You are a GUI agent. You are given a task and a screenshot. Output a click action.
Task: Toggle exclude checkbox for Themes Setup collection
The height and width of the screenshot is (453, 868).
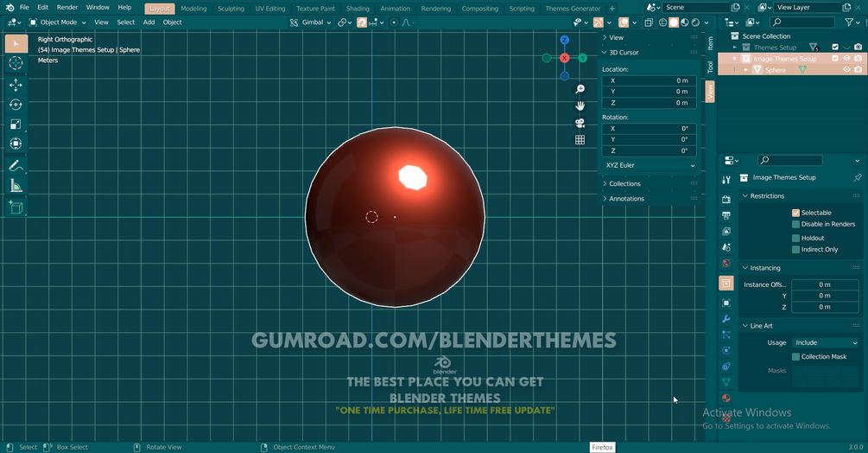pos(835,47)
